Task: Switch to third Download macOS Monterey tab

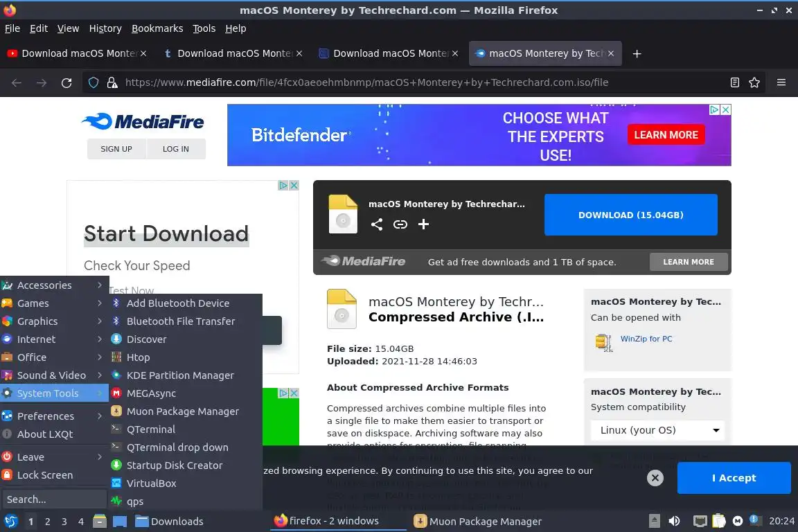Action: tap(388, 53)
